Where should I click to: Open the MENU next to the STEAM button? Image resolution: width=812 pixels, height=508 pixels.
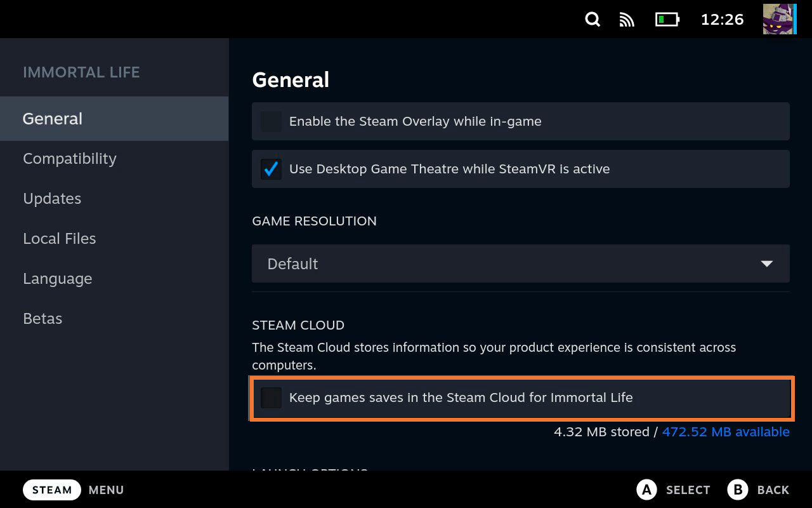pyautogui.click(x=106, y=490)
